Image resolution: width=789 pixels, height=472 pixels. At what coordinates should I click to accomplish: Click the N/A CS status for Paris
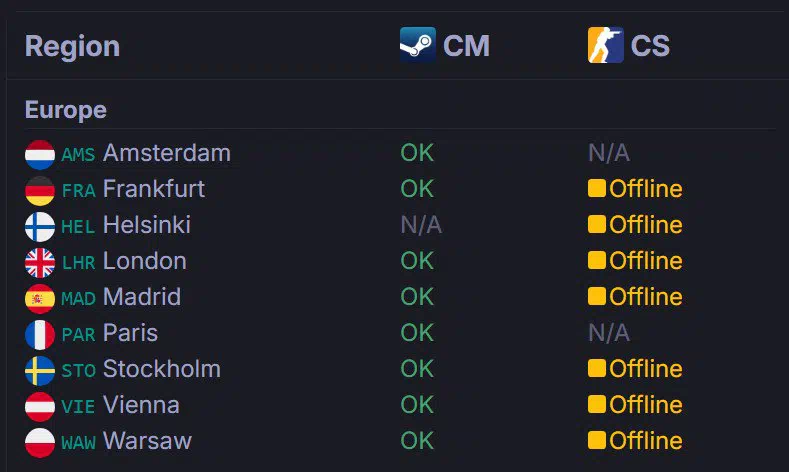tap(609, 333)
